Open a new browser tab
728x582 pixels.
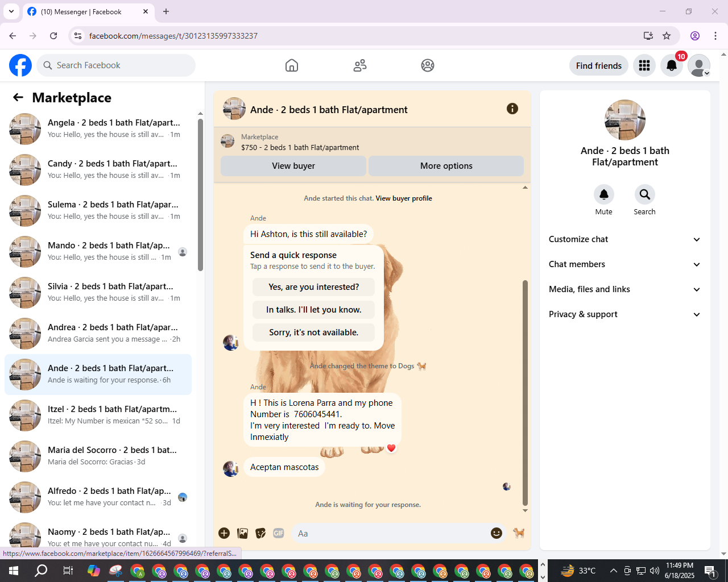click(166, 11)
